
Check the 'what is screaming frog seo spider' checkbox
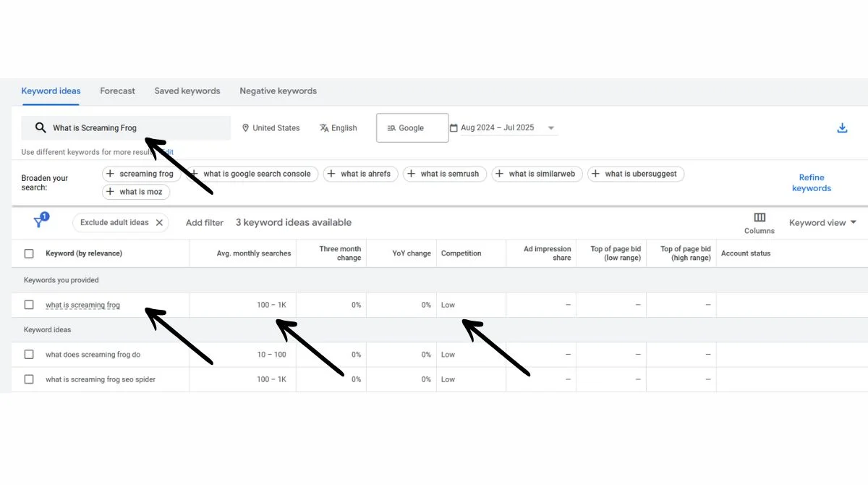[29, 379]
